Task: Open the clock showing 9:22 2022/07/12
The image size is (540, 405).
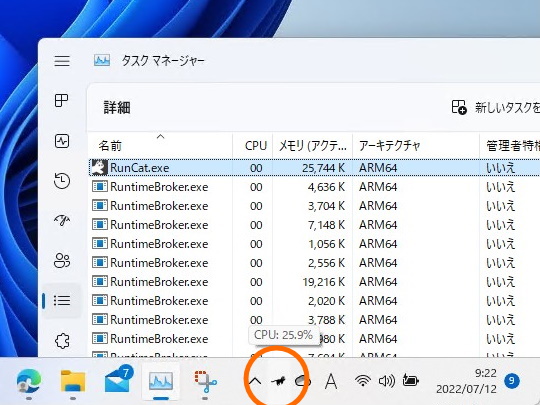Action: [x=466, y=381]
